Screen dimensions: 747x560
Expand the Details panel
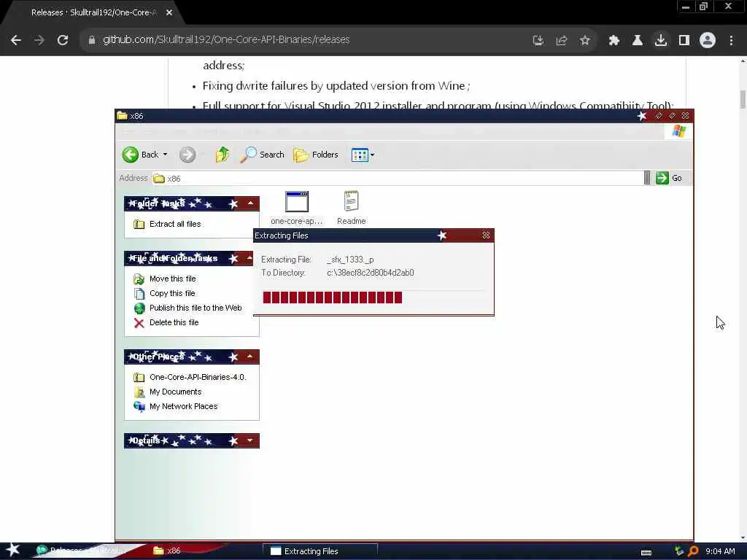[x=250, y=440]
